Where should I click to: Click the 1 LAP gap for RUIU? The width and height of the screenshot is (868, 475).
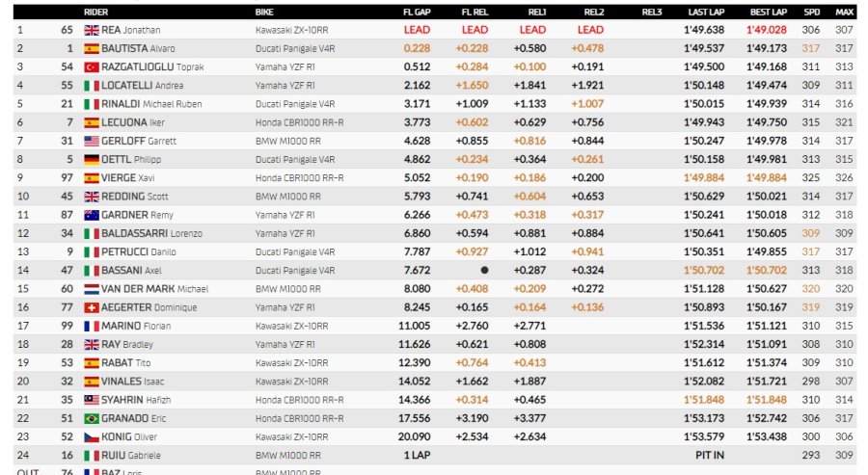(x=417, y=455)
